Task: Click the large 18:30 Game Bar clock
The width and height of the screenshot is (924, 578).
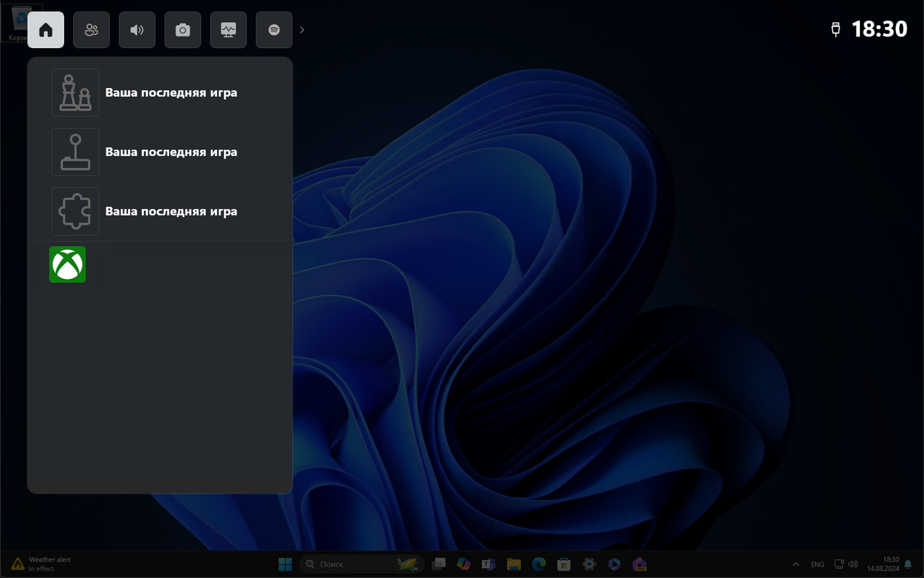Action: tap(880, 29)
